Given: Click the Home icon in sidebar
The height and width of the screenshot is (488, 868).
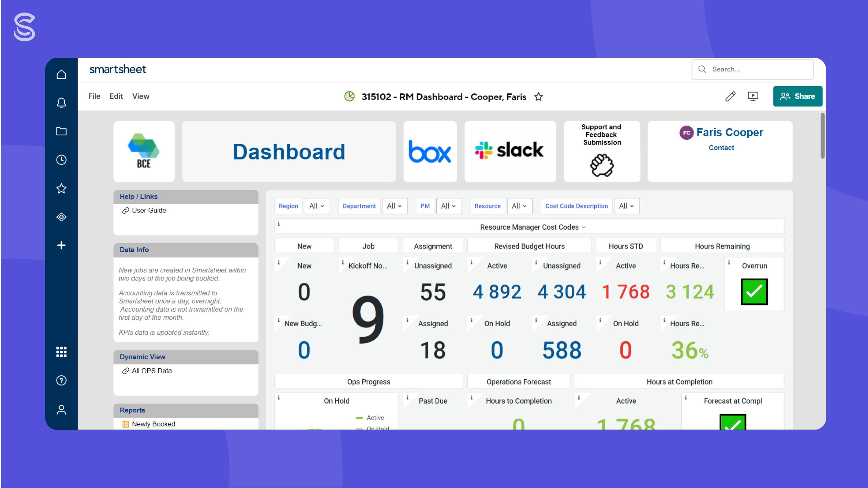Looking at the screenshot, I should coord(61,74).
